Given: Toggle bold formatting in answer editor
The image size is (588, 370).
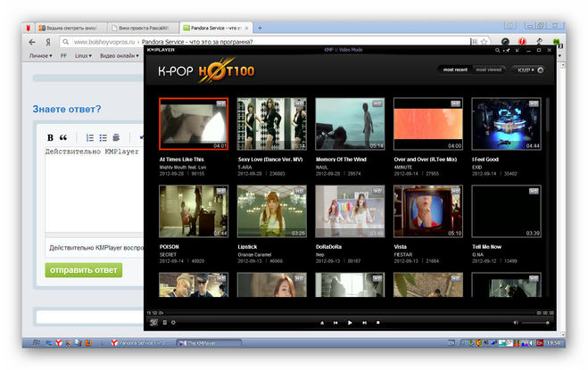Looking at the screenshot, I should click(x=50, y=137).
